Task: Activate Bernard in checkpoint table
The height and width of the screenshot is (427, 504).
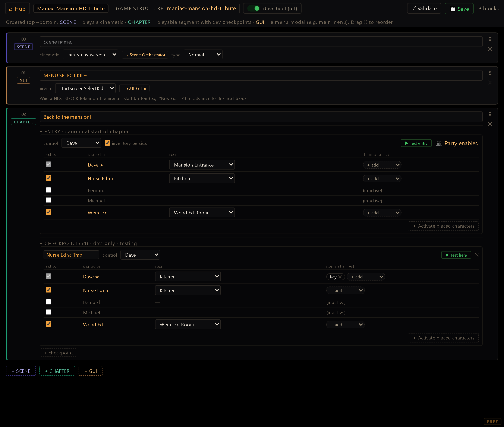Action: (48, 302)
